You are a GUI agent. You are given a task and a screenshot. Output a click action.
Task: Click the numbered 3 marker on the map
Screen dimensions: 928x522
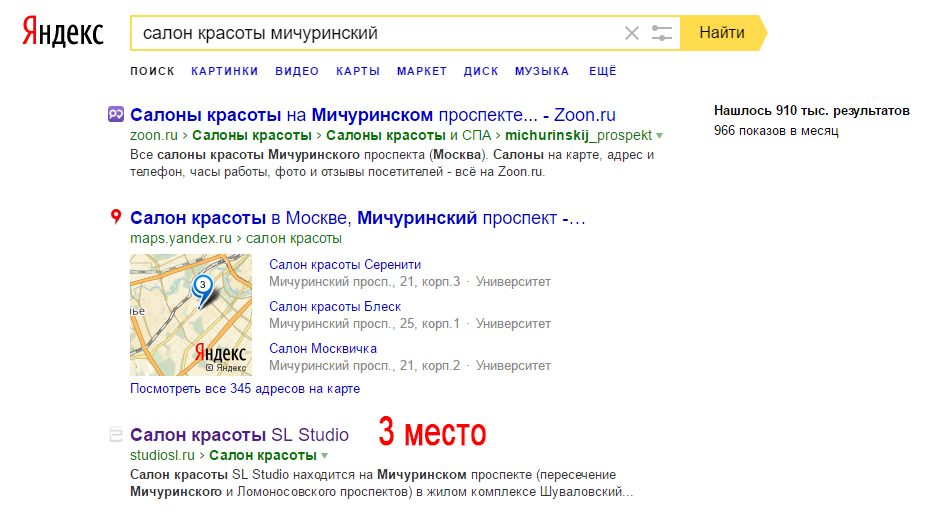202,286
